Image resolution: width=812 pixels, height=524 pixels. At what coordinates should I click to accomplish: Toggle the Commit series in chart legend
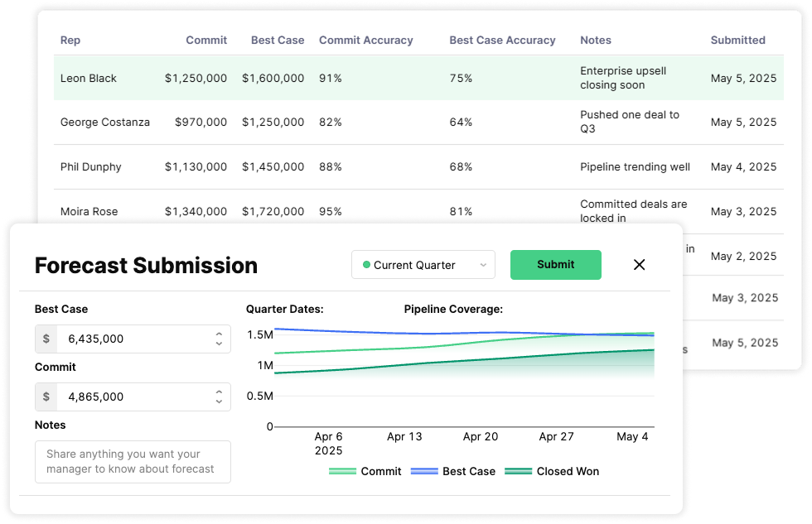point(365,471)
